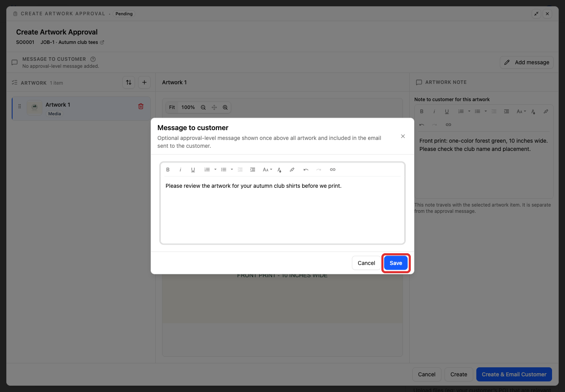Close the Message to customer dialog
The image size is (565, 392).
point(403,136)
